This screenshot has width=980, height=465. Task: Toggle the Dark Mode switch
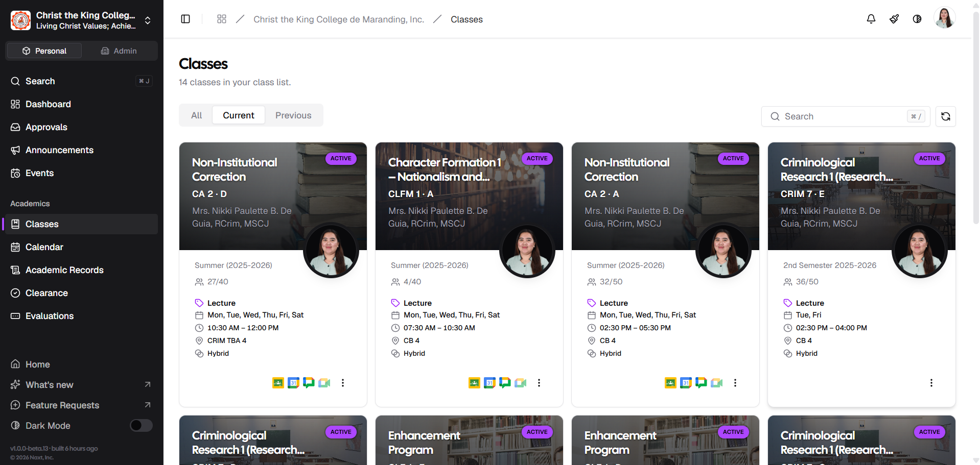[x=141, y=425]
